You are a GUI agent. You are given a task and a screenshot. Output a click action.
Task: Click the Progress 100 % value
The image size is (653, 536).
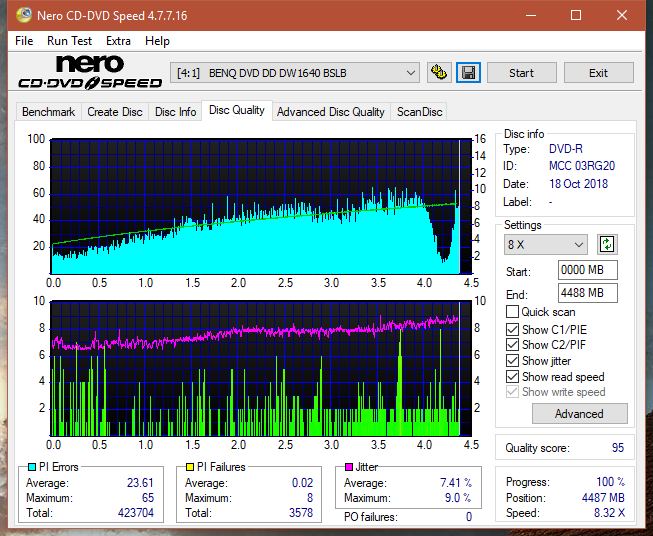610,482
